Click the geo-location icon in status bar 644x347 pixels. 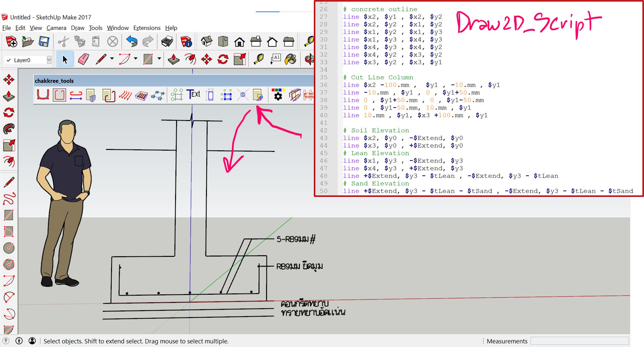6,341
